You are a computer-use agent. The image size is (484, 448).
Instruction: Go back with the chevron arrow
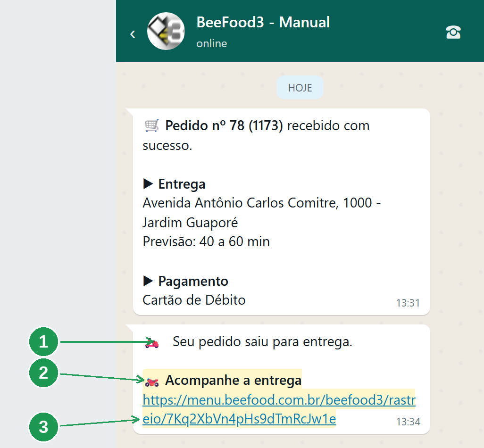pos(133,33)
